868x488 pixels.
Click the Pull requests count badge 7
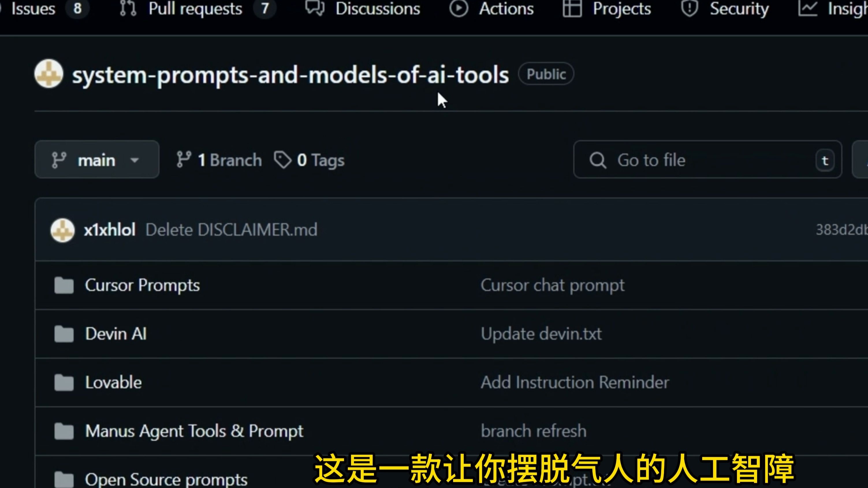265,8
